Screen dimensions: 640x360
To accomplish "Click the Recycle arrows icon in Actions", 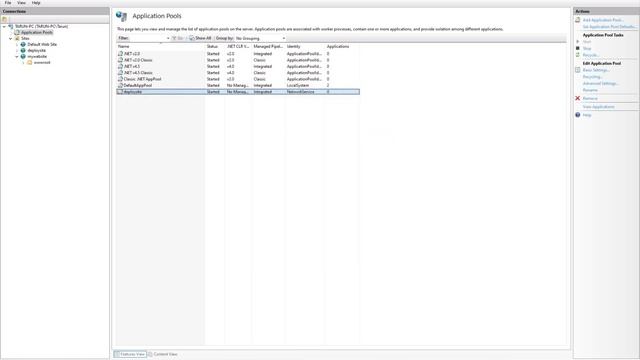I will point(578,55).
